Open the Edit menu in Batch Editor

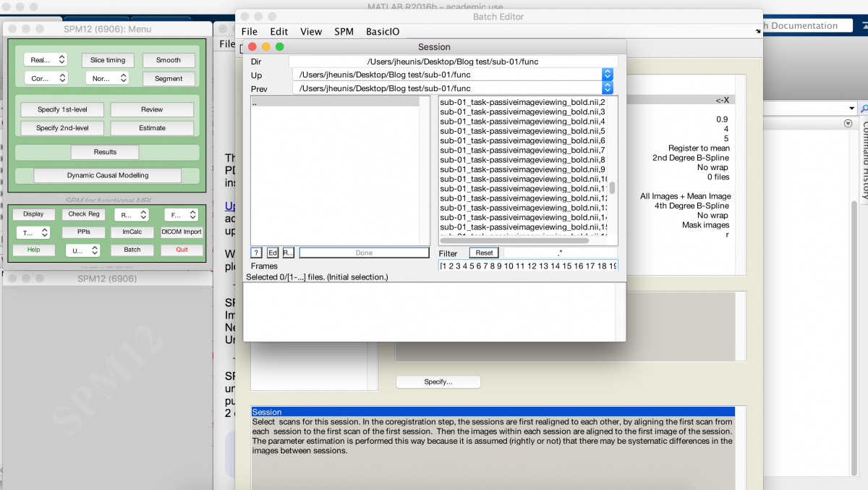click(x=278, y=31)
